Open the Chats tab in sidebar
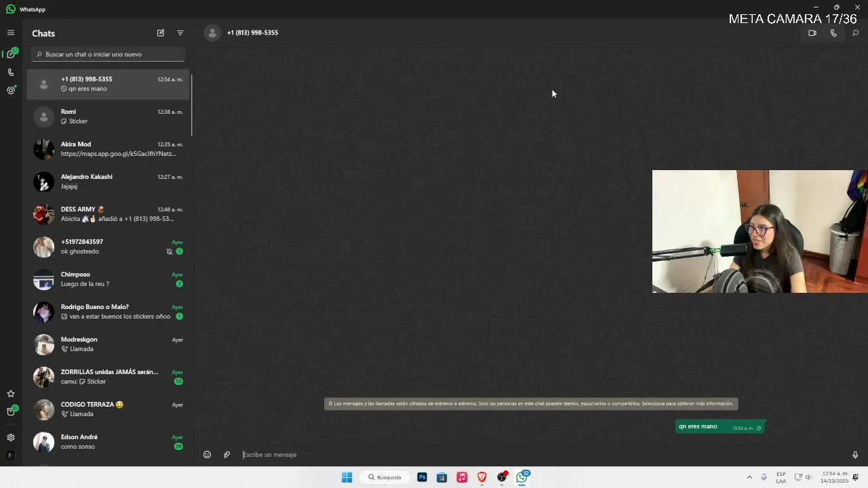 point(11,54)
